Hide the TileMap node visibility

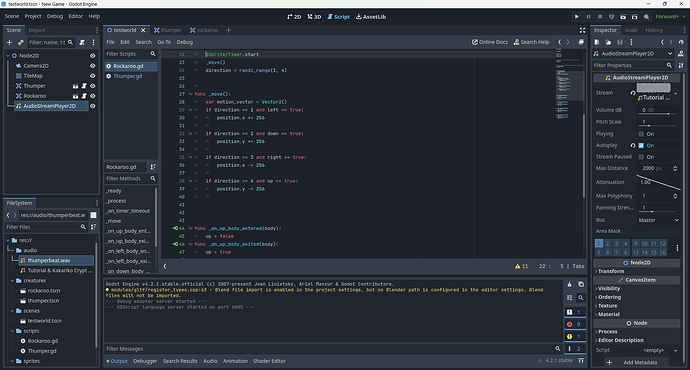point(92,76)
